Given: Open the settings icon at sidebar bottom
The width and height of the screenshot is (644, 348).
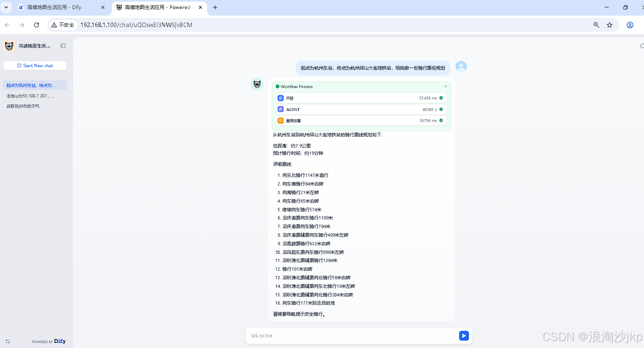Looking at the screenshot, I should [x=8, y=341].
